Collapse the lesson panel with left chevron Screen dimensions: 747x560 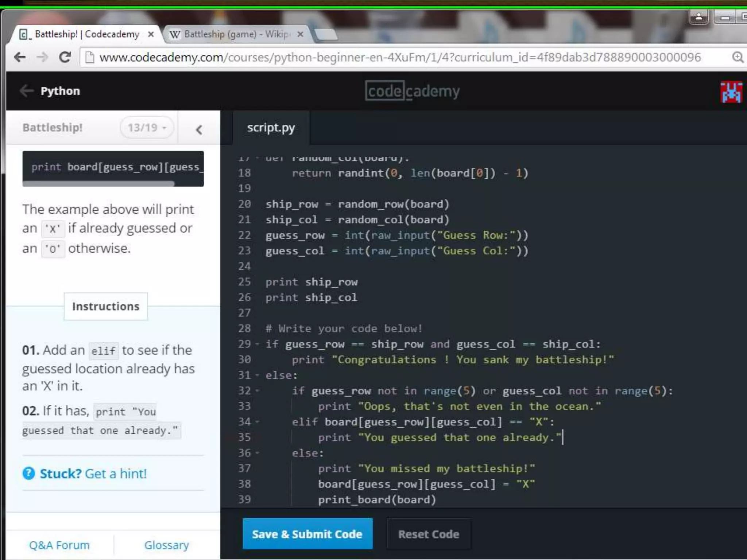(x=199, y=129)
